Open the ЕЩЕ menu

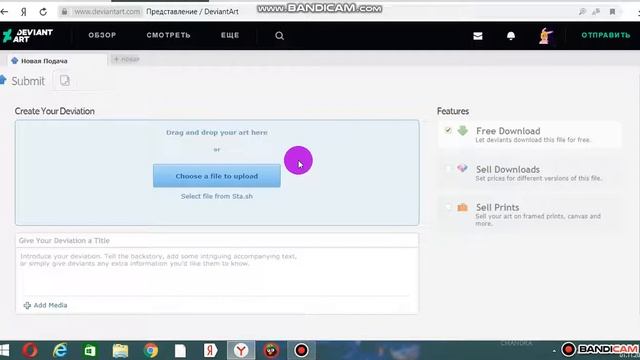[x=230, y=36]
